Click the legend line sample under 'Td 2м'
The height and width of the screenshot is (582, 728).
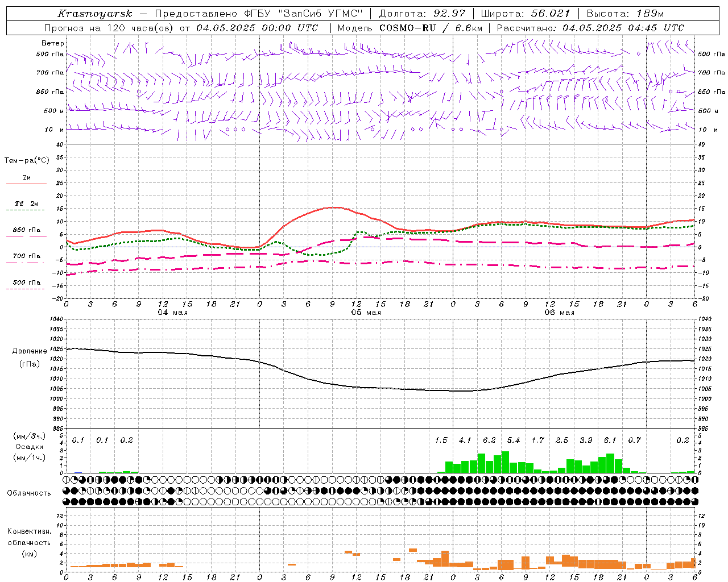coord(26,210)
